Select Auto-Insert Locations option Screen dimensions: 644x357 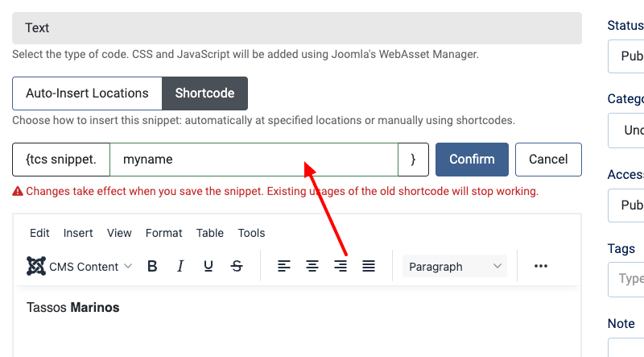point(87,93)
